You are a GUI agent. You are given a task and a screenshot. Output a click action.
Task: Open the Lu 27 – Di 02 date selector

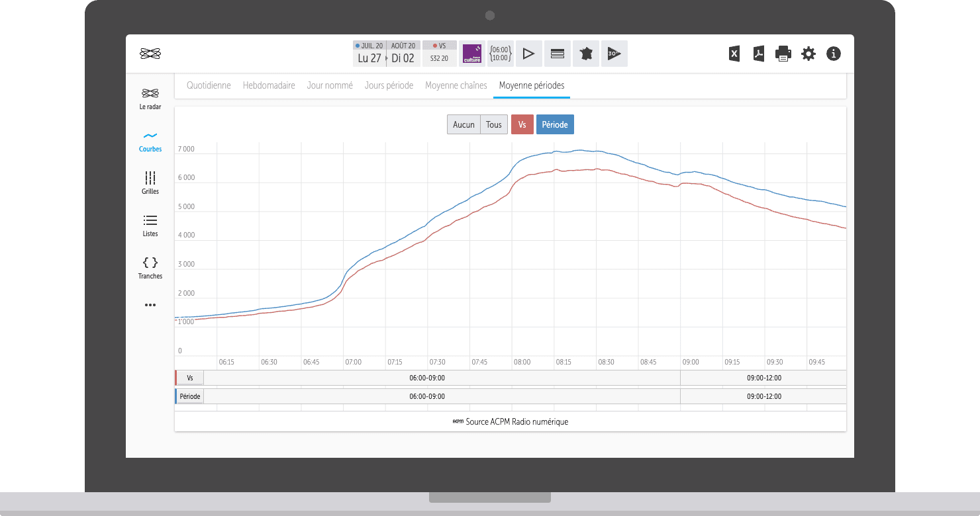[x=386, y=54]
